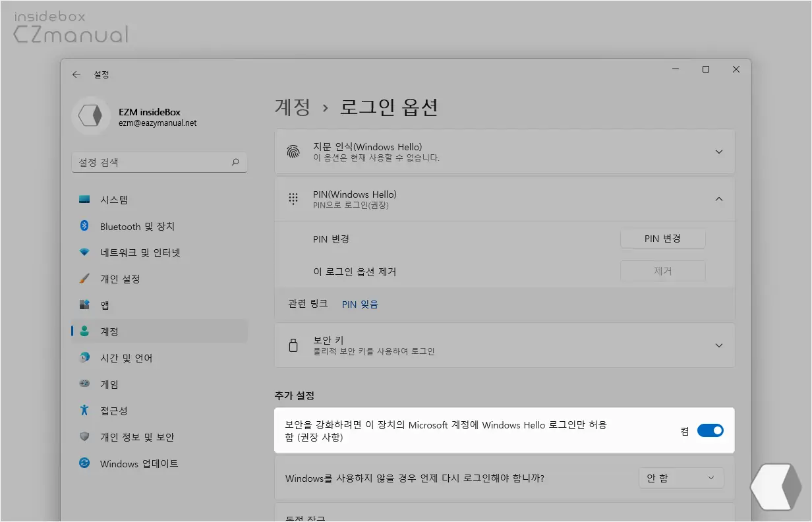812x522 pixels.
Task: Click the 이 로그인 옵션 제거 label
Action: (x=355, y=271)
